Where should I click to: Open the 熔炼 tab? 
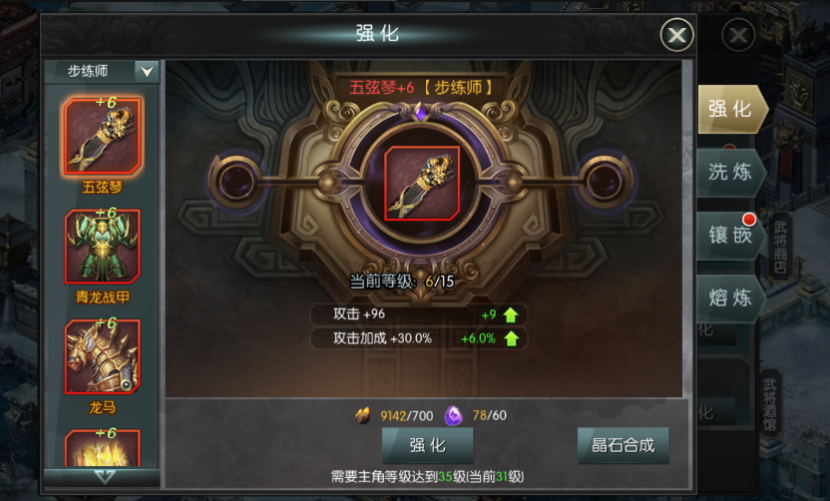click(x=730, y=298)
